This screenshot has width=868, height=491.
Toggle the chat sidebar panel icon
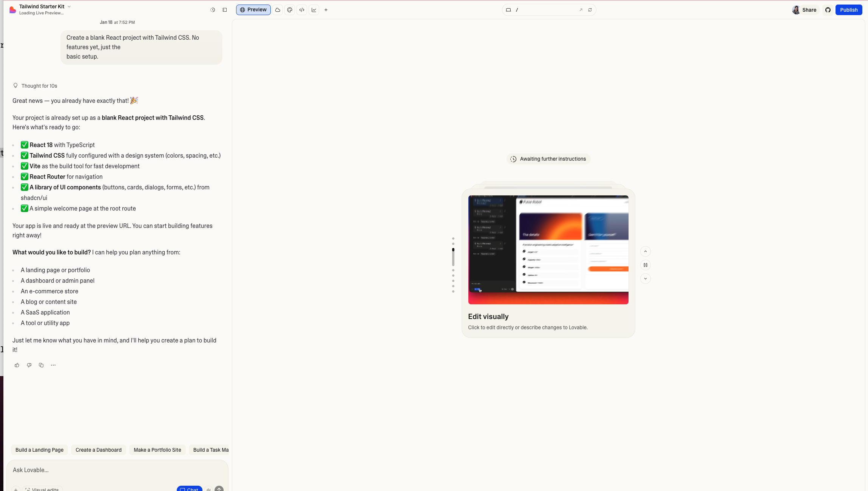click(x=225, y=10)
